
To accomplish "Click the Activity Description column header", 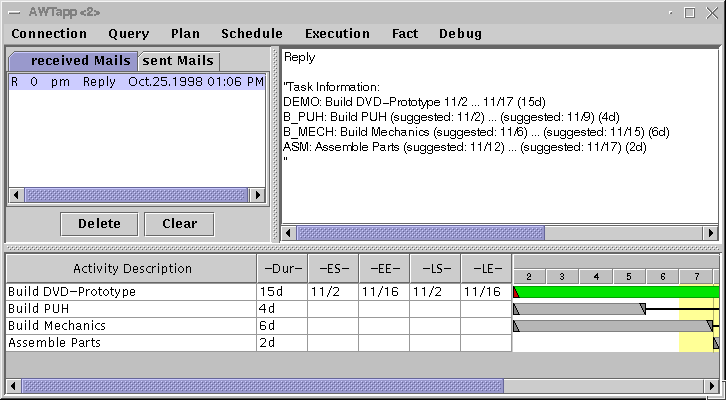I will pyautogui.click(x=132, y=268).
